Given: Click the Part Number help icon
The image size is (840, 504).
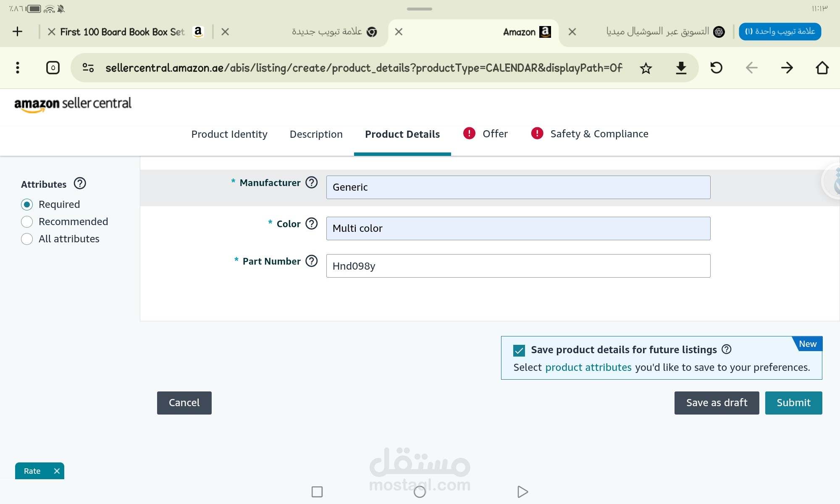Looking at the screenshot, I should click(x=311, y=261).
